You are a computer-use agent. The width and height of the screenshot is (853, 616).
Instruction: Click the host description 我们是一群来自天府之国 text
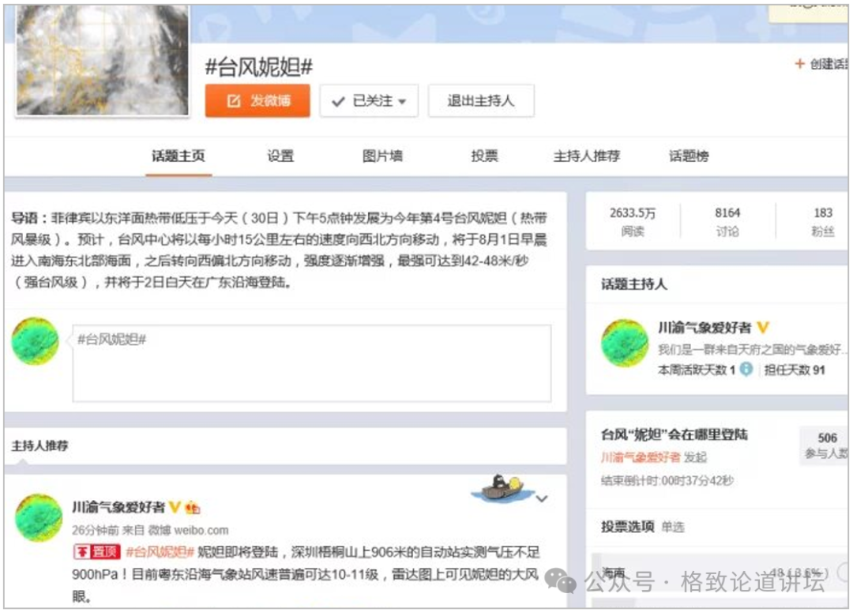(x=751, y=349)
